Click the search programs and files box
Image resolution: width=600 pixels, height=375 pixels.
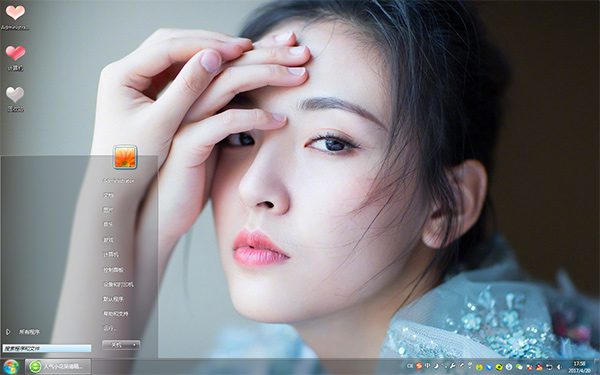[x=47, y=349]
